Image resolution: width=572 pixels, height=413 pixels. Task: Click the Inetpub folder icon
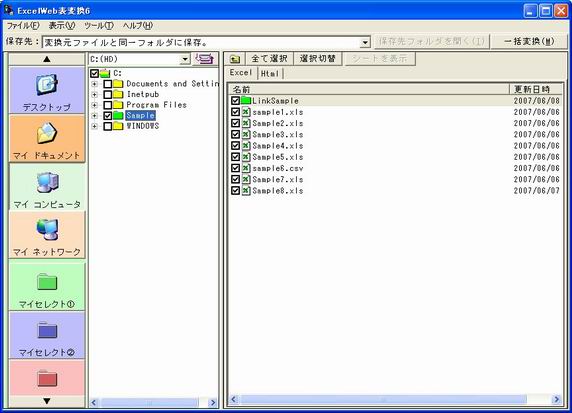118,94
